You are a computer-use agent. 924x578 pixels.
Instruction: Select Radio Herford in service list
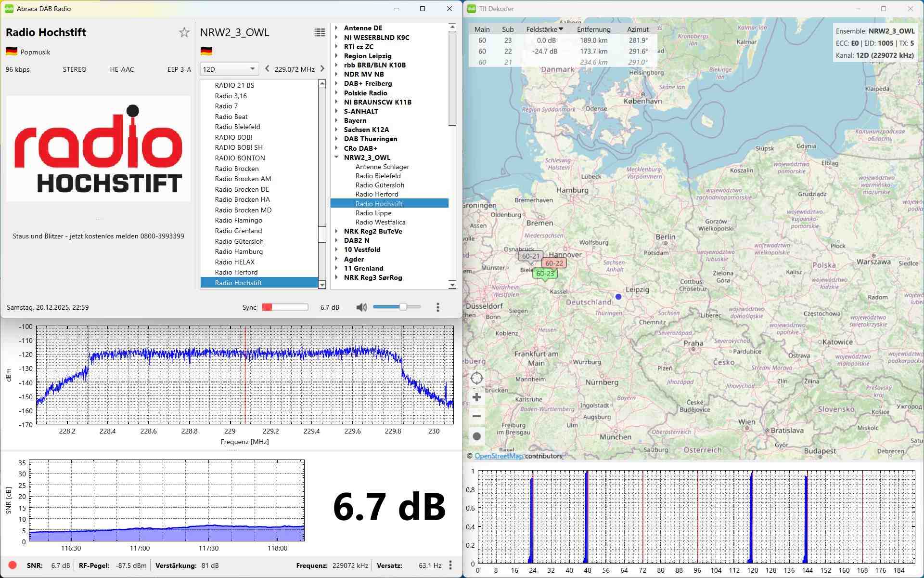[236, 272]
